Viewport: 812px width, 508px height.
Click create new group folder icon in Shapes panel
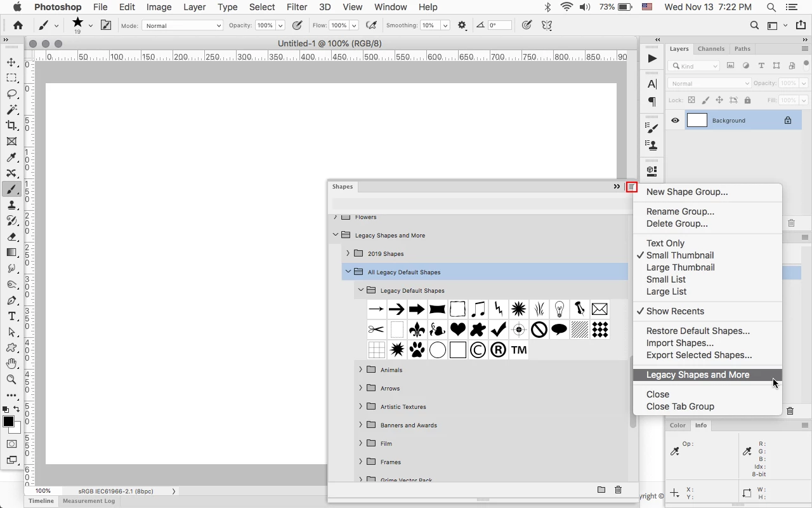[601, 490]
